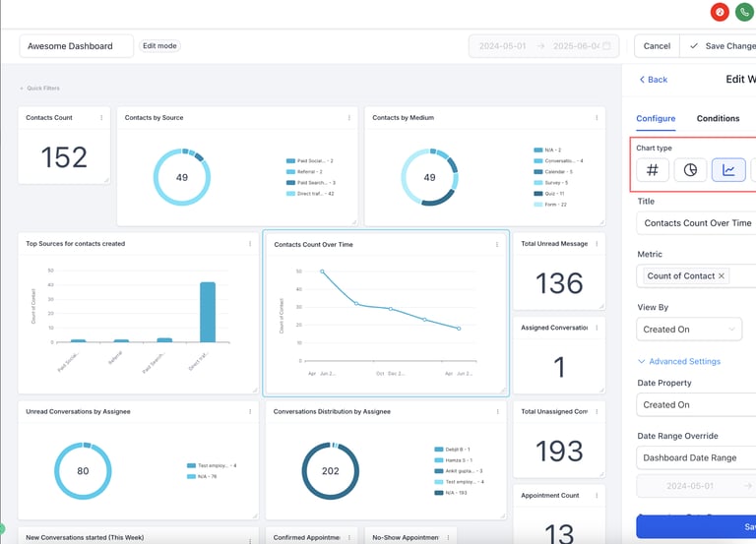
Task: Go Back from the Edit Widget panel
Action: tap(654, 80)
